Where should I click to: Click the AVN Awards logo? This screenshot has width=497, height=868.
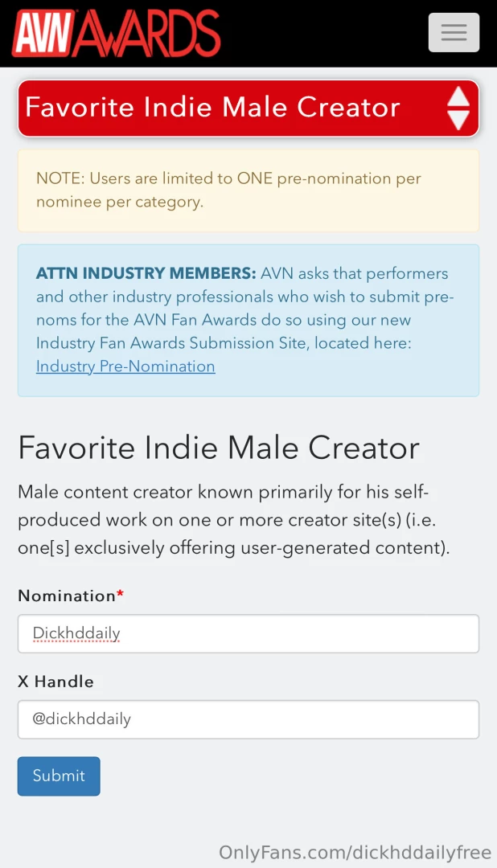pos(115,32)
